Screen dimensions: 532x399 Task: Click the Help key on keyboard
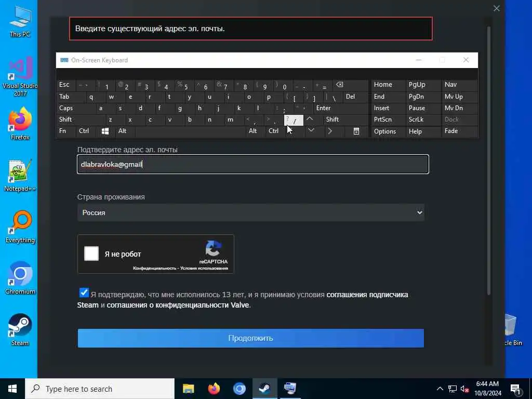coord(423,131)
